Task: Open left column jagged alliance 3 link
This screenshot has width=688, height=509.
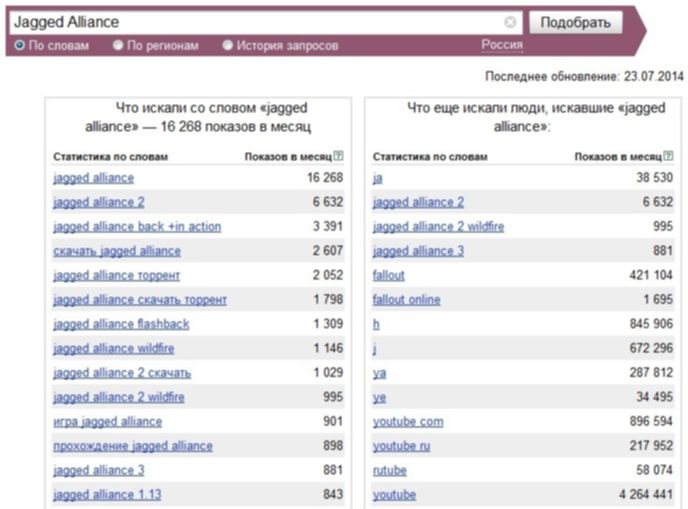Action: pyautogui.click(x=99, y=470)
